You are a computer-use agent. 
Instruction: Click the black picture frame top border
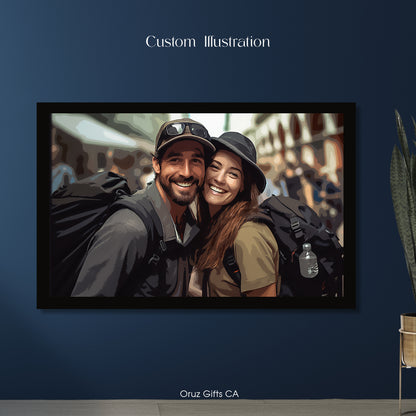point(196,108)
